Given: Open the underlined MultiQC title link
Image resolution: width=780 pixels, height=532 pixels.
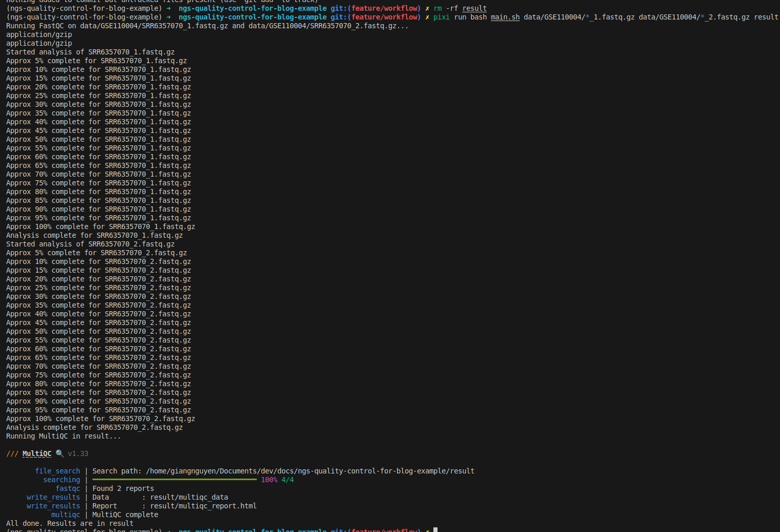Looking at the screenshot, I should point(37,453).
